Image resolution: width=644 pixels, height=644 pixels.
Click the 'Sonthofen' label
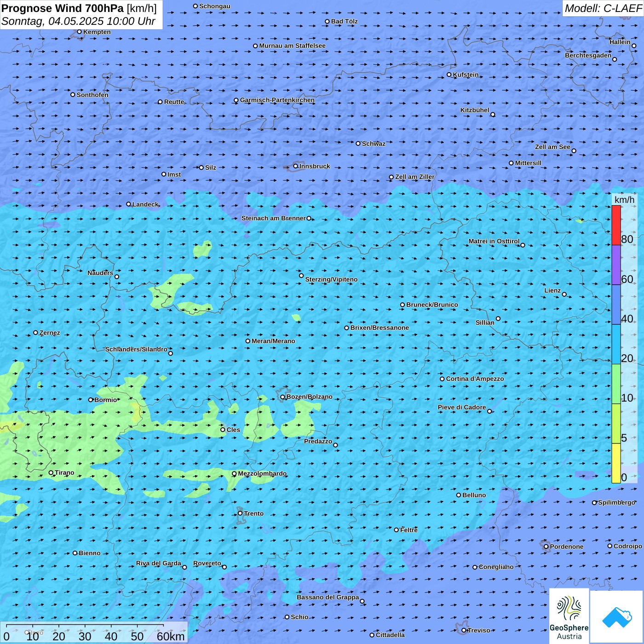(x=92, y=95)
